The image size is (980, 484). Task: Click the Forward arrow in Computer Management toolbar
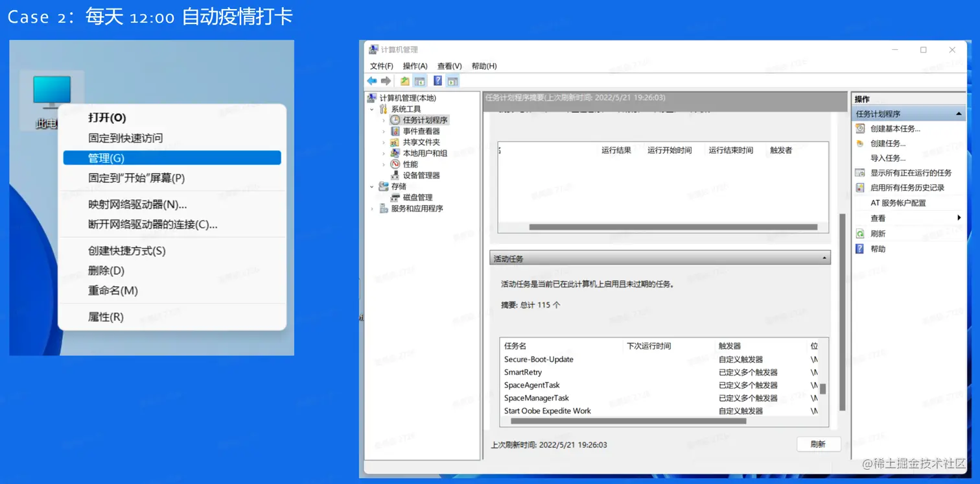(386, 81)
